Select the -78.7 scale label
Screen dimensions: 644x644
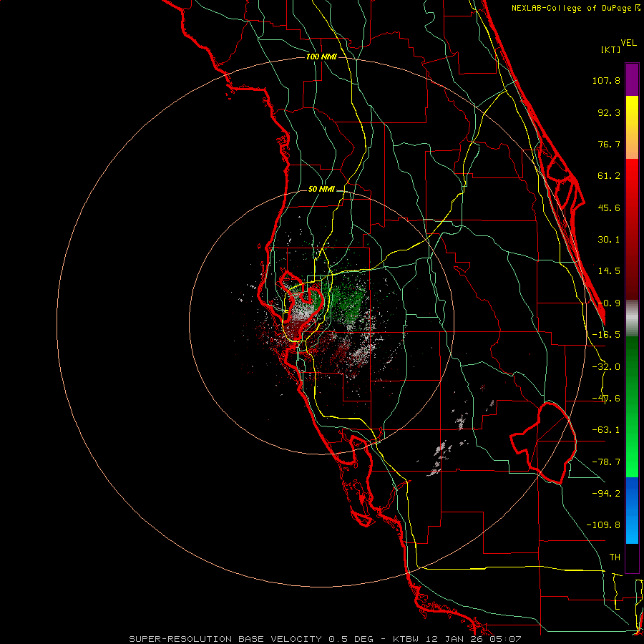coord(606,462)
